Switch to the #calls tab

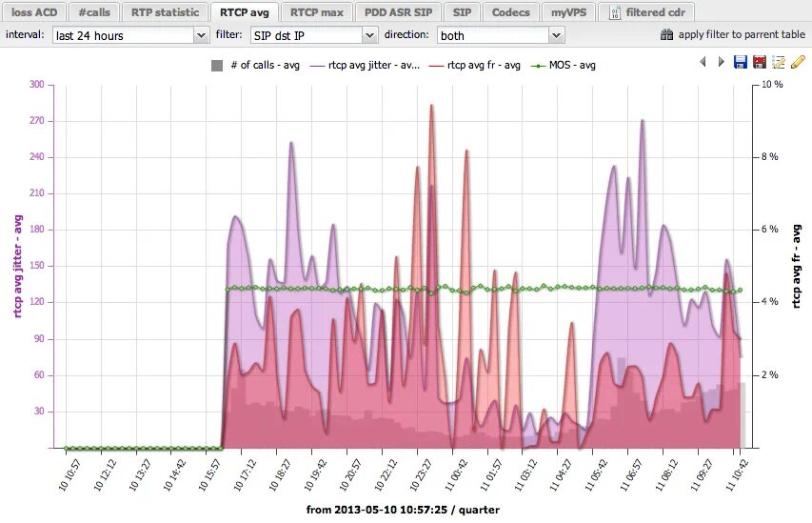94,12
